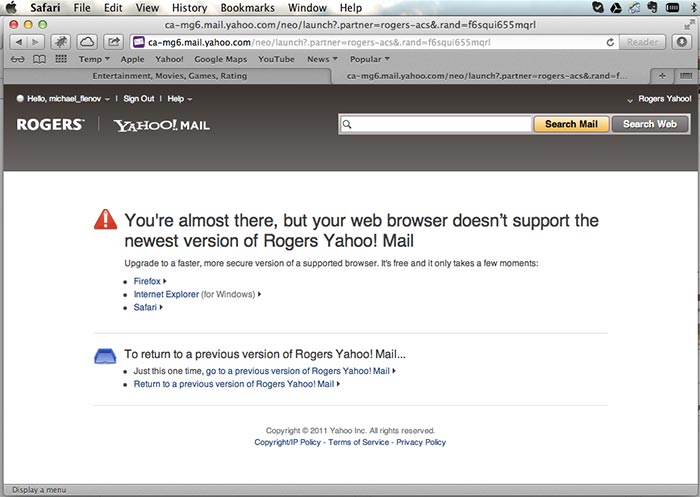Viewport: 700px width, 497px height.
Task: Switch to Entertainment, Movies, Games tab
Action: pyautogui.click(x=169, y=76)
